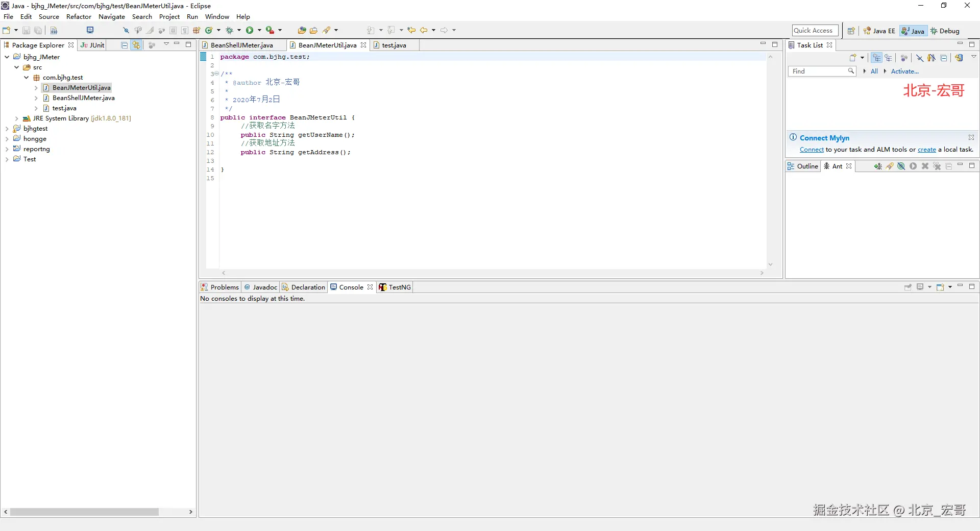This screenshot has width=980, height=531.
Task: Open the Project menu
Action: pyautogui.click(x=169, y=17)
